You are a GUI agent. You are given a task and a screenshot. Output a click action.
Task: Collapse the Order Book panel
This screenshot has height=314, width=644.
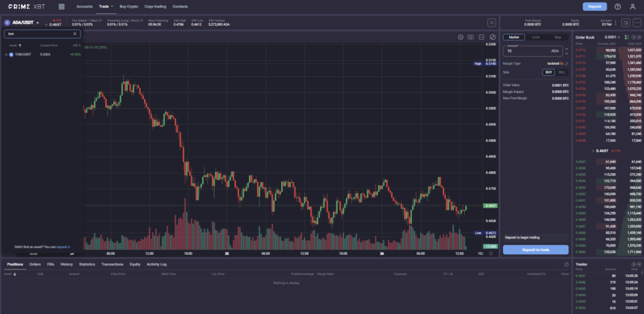pyautogui.click(x=639, y=37)
